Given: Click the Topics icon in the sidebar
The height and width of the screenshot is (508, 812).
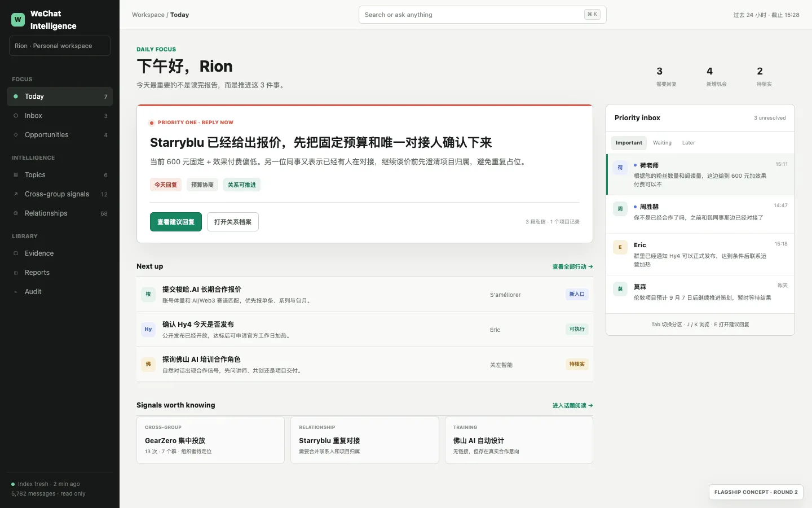Looking at the screenshot, I should pyautogui.click(x=16, y=175).
